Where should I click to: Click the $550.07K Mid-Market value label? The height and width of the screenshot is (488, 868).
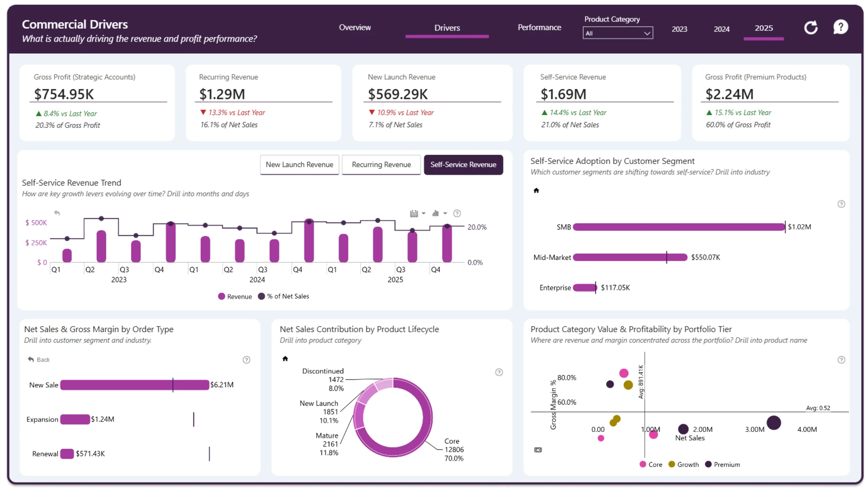[706, 257]
